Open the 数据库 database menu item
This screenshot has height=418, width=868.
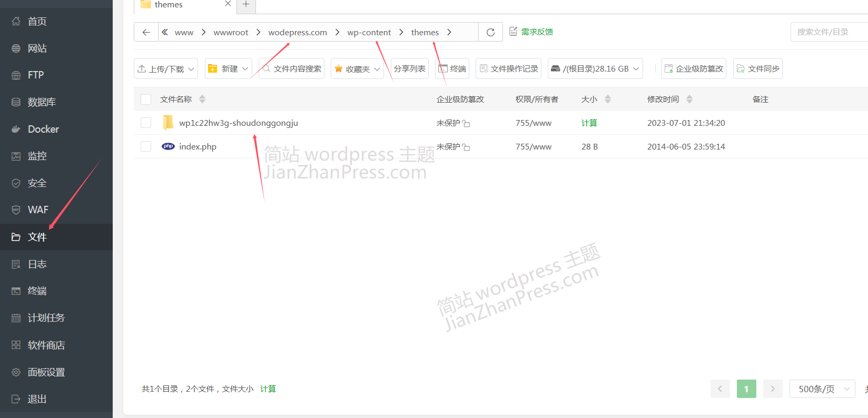pos(41,102)
